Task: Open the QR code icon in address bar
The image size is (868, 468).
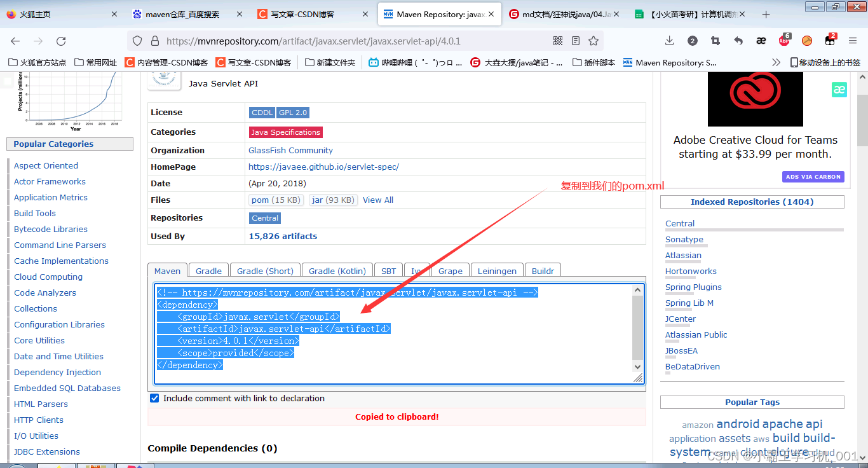Action: (x=558, y=41)
